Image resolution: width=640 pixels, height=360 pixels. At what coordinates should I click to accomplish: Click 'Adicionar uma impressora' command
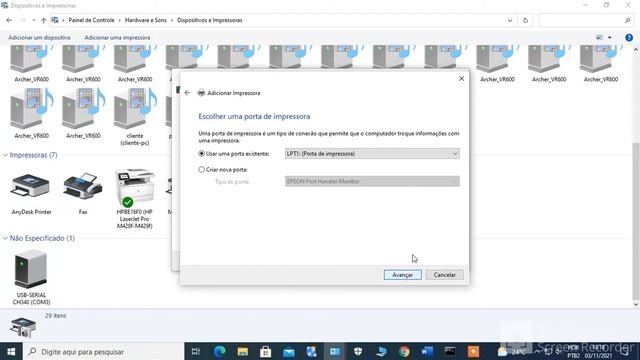coord(117,38)
